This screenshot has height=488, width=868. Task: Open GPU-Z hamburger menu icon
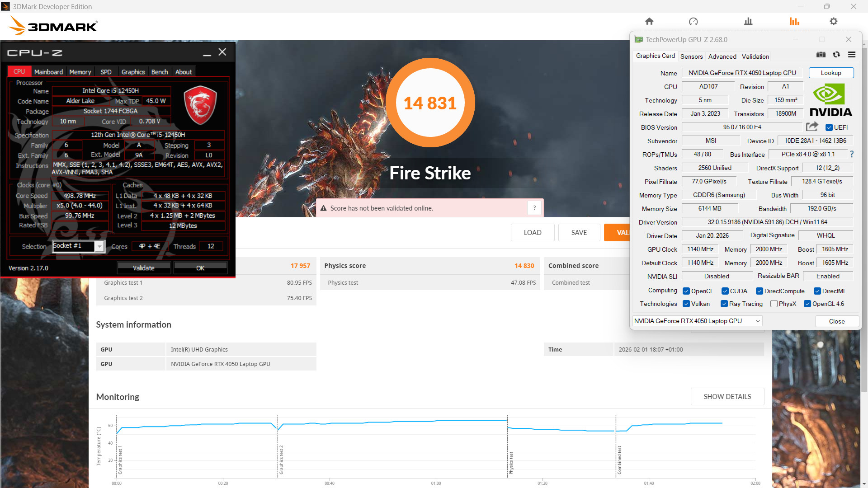[852, 55]
